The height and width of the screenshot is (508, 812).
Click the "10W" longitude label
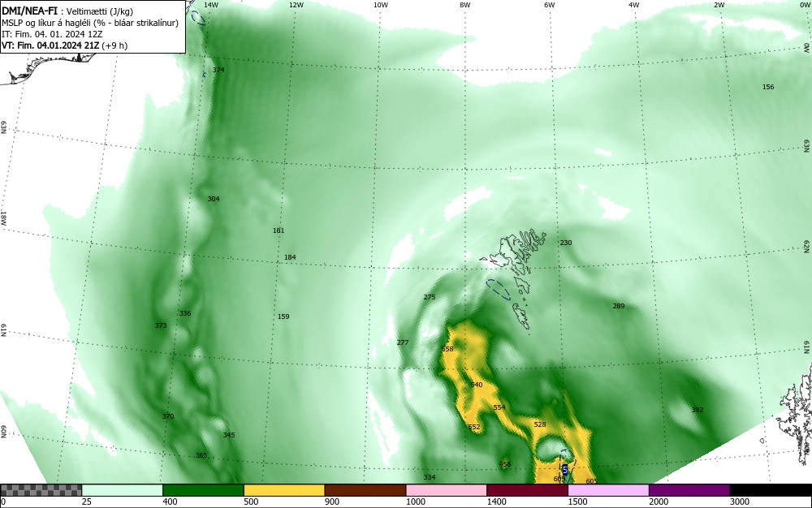click(381, 5)
